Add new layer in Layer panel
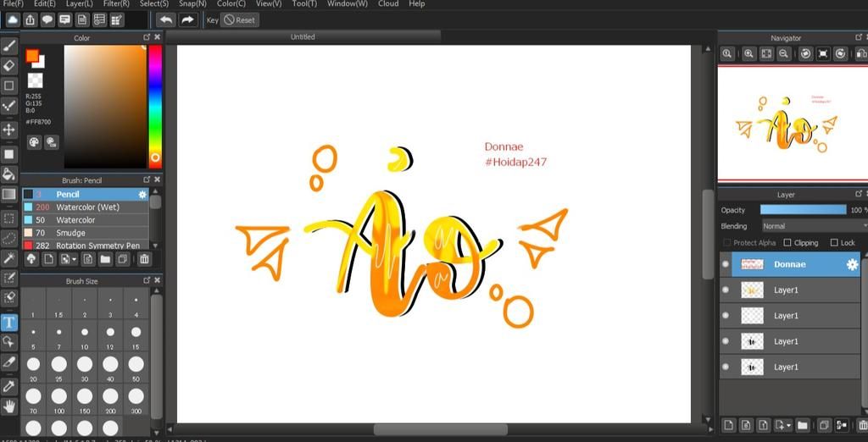This screenshot has width=868, height=442. pos(728,425)
